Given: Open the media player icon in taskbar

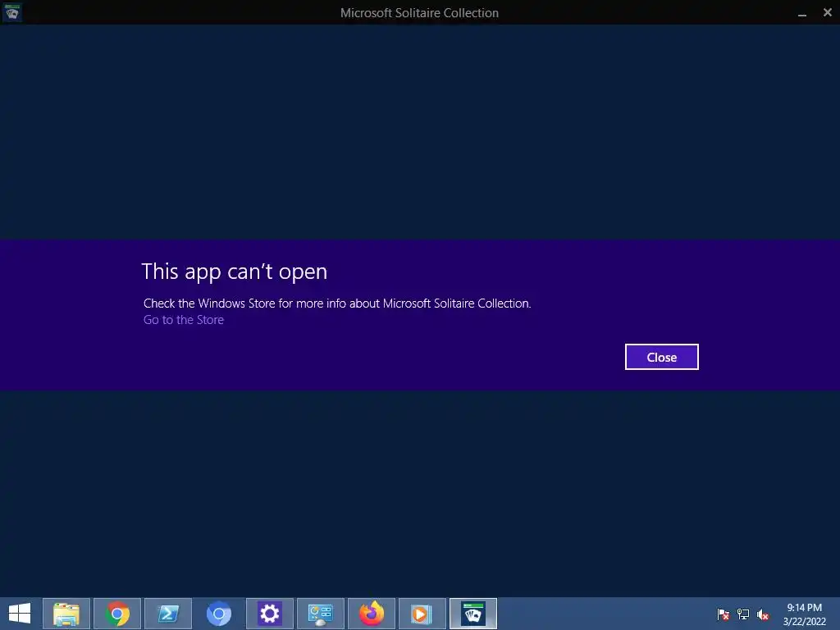Looking at the screenshot, I should pyautogui.click(x=422, y=614).
